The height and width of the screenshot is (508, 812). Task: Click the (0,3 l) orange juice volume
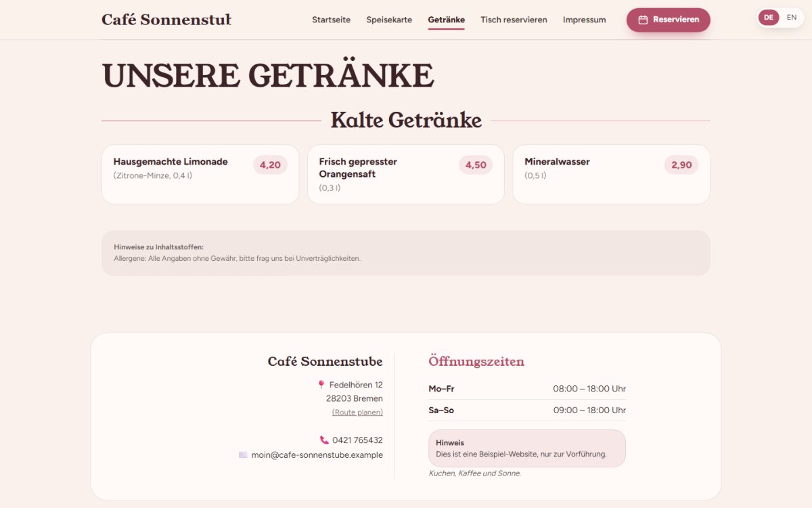coord(330,188)
